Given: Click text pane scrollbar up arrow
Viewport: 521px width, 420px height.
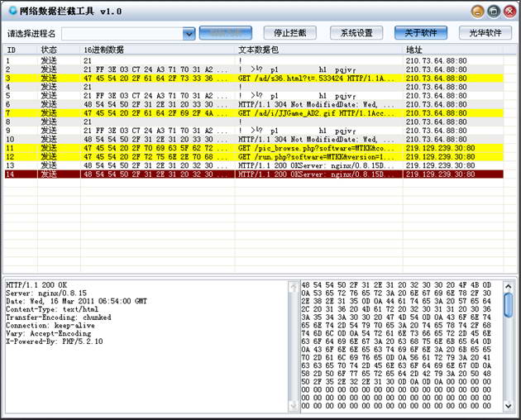Looking at the screenshot, I should [x=294, y=287].
